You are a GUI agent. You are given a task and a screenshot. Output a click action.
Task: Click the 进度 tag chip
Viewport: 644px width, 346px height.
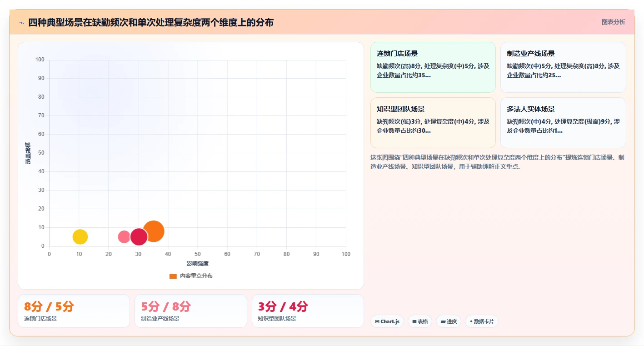tap(449, 321)
